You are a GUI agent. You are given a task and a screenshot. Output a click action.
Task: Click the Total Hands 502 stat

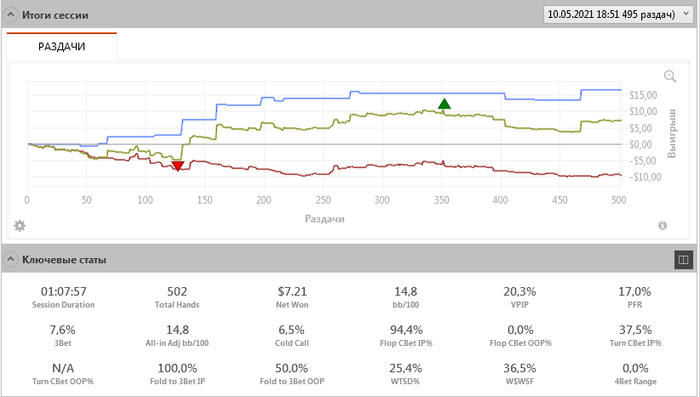(177, 297)
